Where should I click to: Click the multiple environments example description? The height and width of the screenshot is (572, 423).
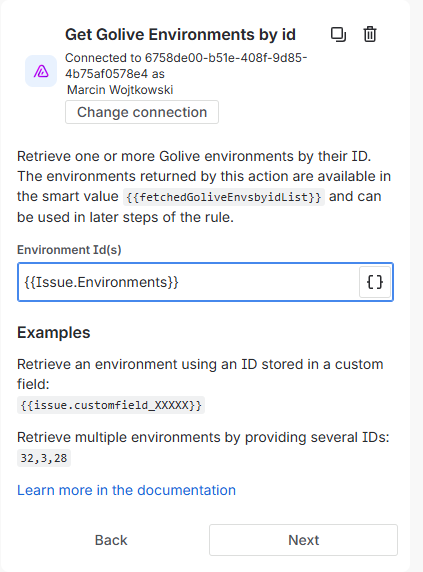[203, 437]
